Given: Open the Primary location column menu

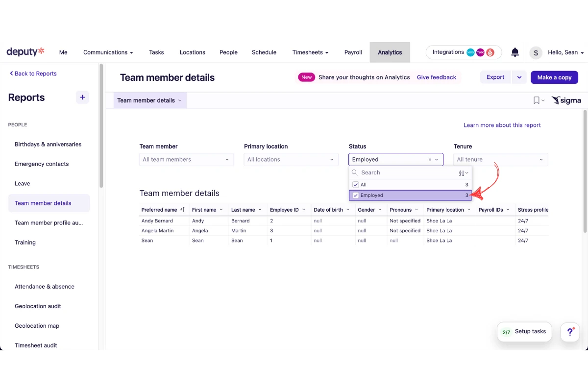Looking at the screenshot, I should point(469,210).
